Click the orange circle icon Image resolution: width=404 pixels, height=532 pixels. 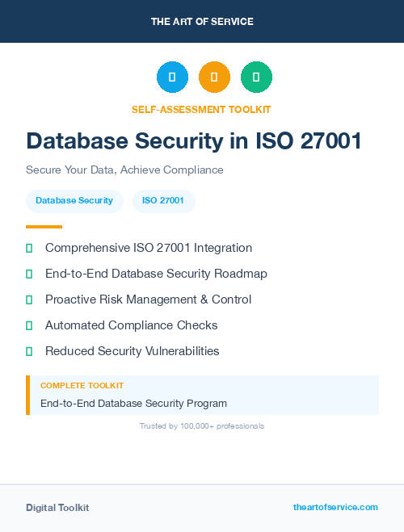(214, 77)
